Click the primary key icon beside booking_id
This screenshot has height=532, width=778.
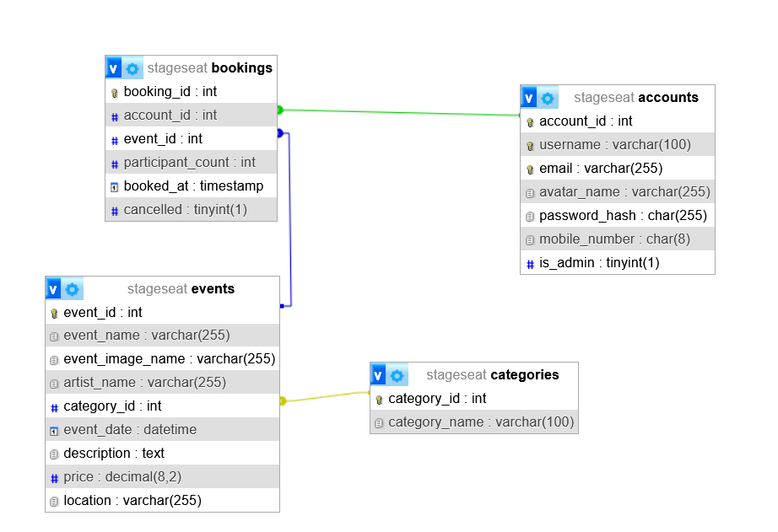(116, 91)
